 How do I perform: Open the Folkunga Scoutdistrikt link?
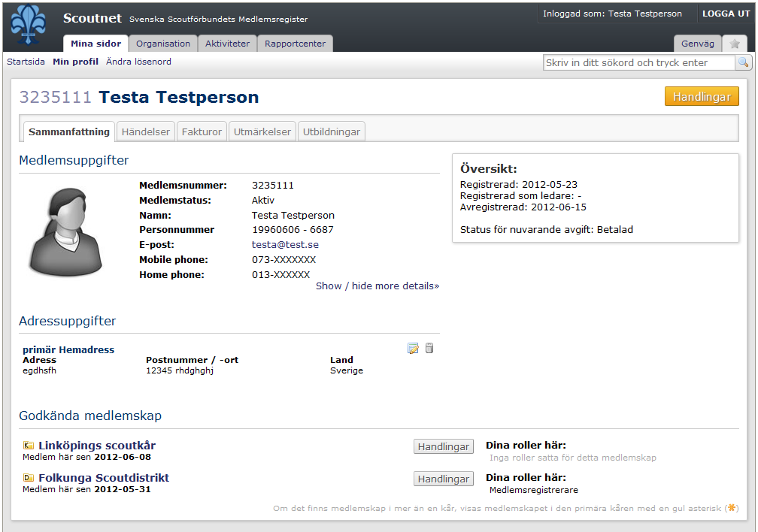tap(104, 478)
